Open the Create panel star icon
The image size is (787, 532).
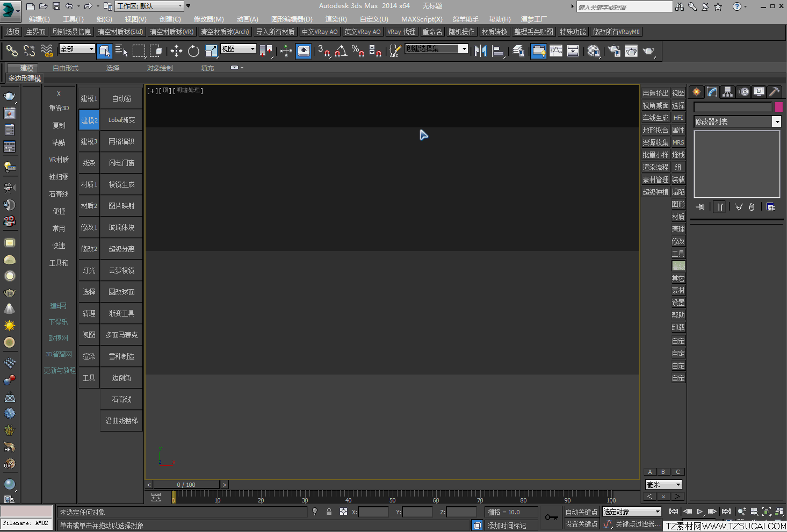[697, 92]
